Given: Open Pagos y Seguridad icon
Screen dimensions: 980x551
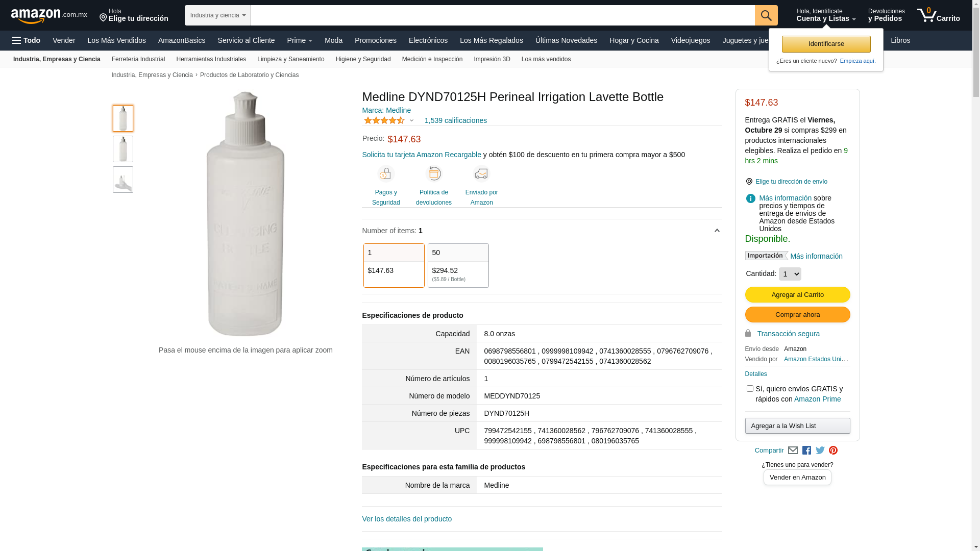Looking at the screenshot, I should [x=386, y=174].
